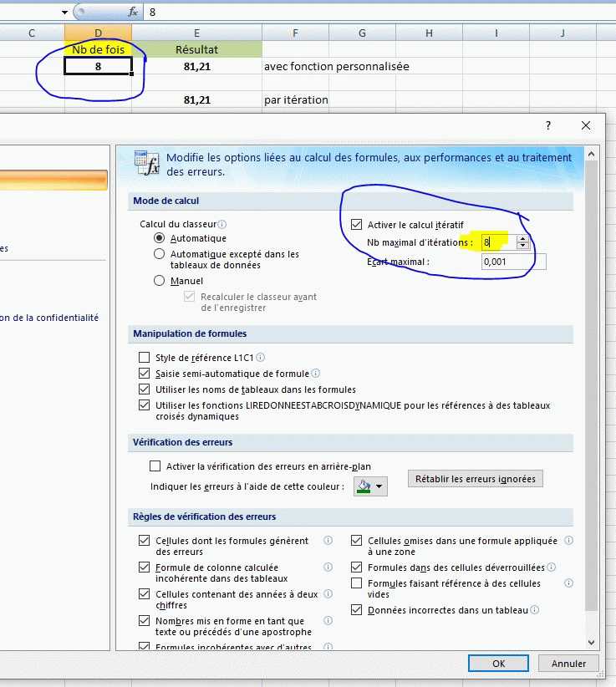616x687 pixels.
Task: Click the formulas options header icon
Action: pos(147,164)
